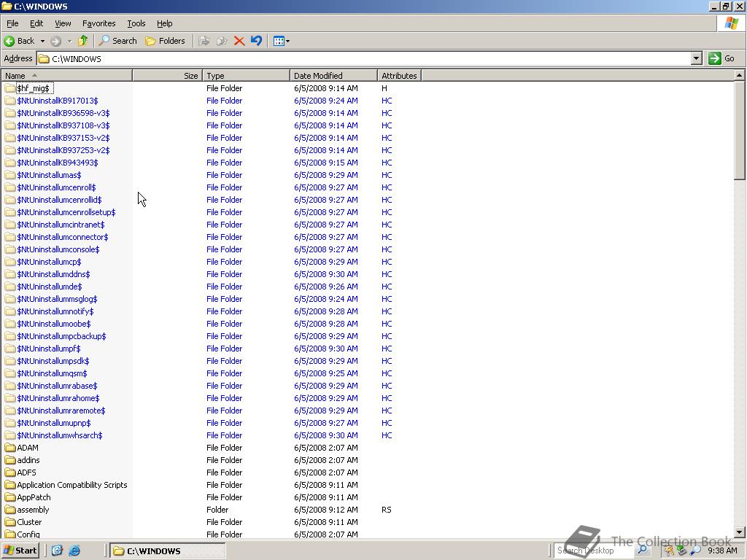This screenshot has height=560, width=747.
Task: Open the Favorites menu
Action: tap(98, 23)
